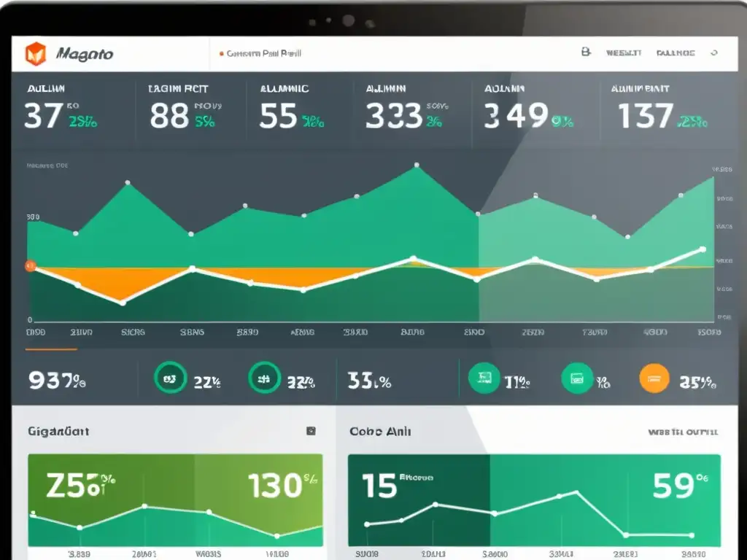747x560 pixels.
Task: Click the 'Gigandart' panel title
Action: pyautogui.click(x=58, y=432)
